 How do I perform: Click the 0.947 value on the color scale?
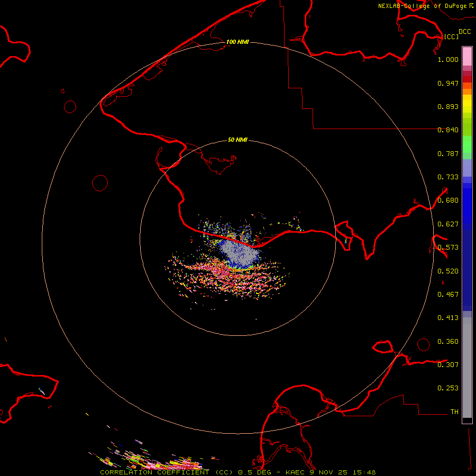pos(448,83)
